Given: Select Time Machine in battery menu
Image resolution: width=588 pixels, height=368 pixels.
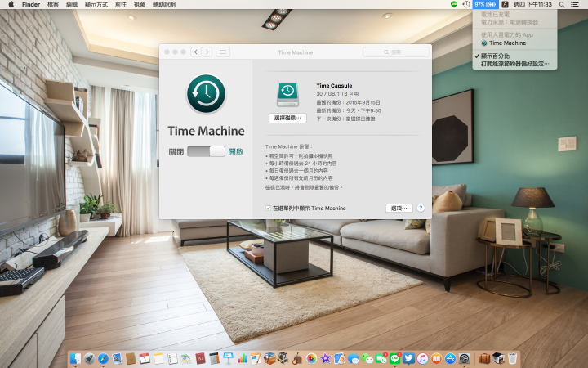Looking at the screenshot, I should pos(514,43).
